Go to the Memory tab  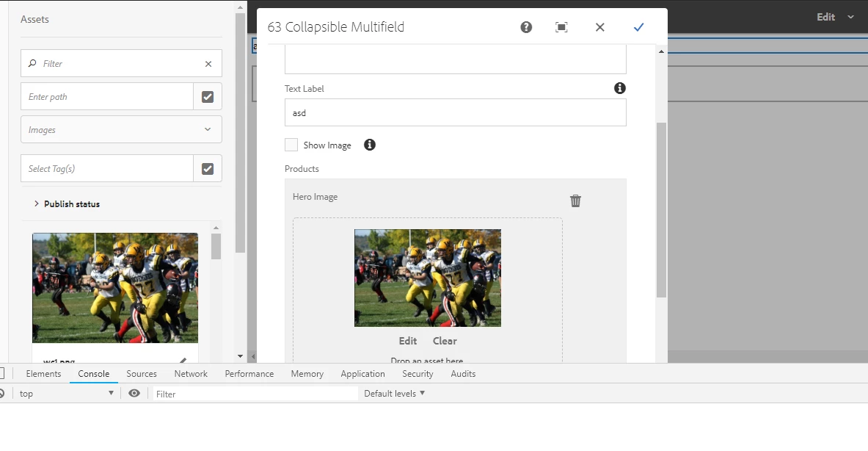(307, 373)
